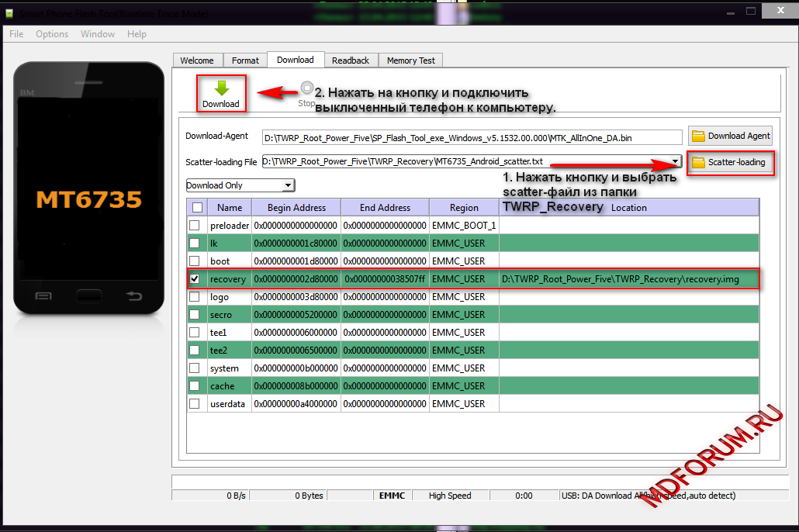Check the userdata partition checkbox

point(195,404)
